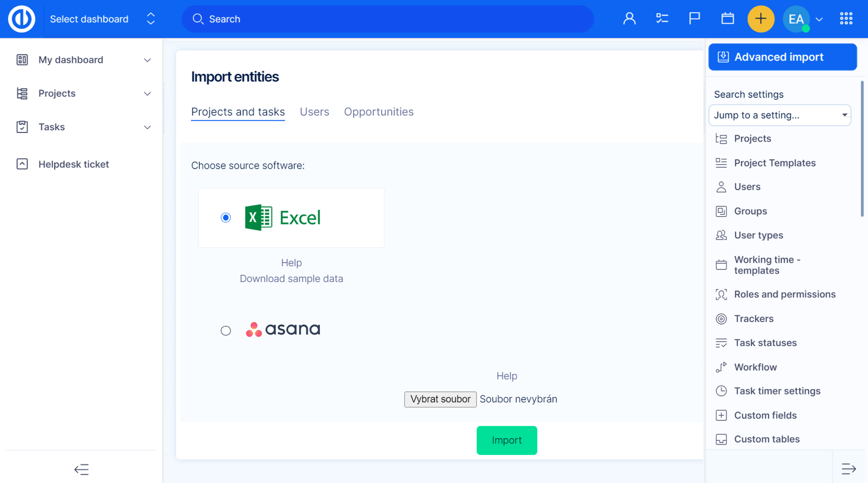Collapse right settings panel arrow icon

coord(849,469)
